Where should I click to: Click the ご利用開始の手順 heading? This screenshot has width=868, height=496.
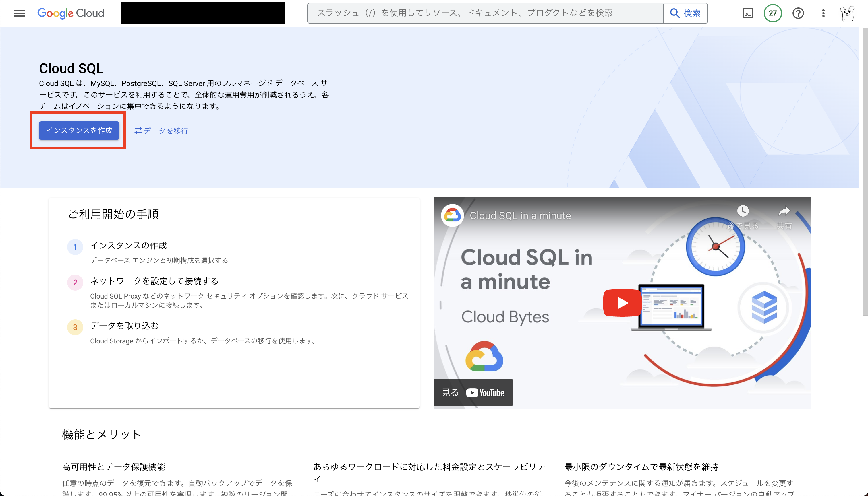(113, 214)
